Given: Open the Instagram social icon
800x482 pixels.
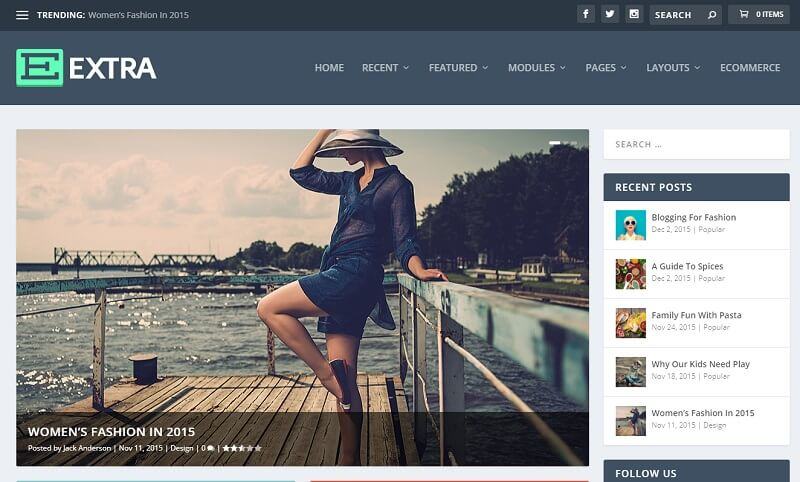Looking at the screenshot, I should point(633,14).
